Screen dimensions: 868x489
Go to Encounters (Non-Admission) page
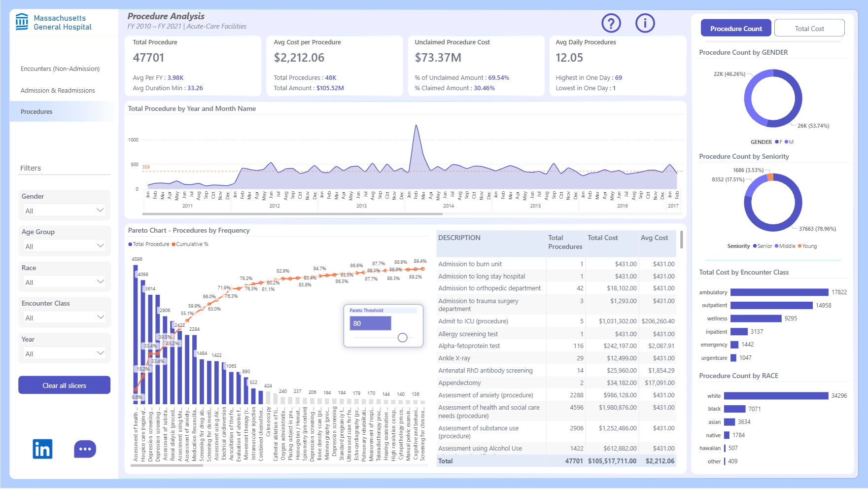pos(60,69)
